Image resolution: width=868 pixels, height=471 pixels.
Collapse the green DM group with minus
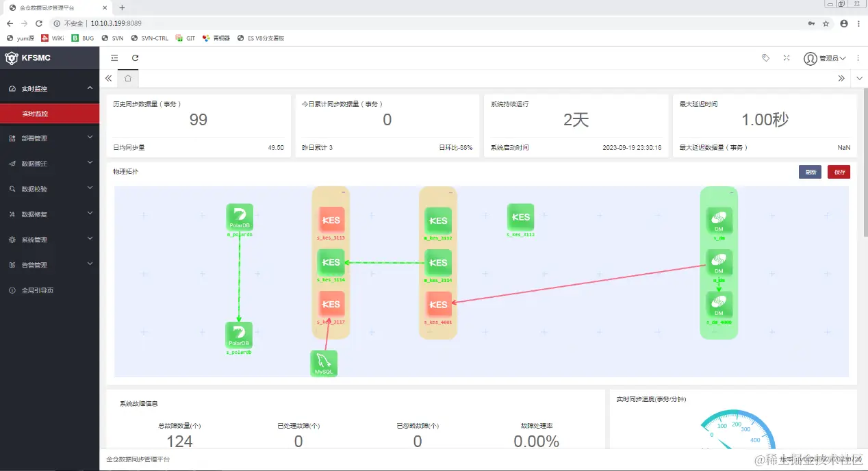coord(731,194)
